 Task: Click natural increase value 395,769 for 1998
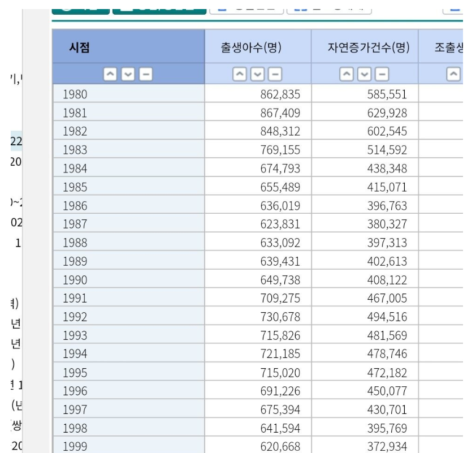coord(387,429)
